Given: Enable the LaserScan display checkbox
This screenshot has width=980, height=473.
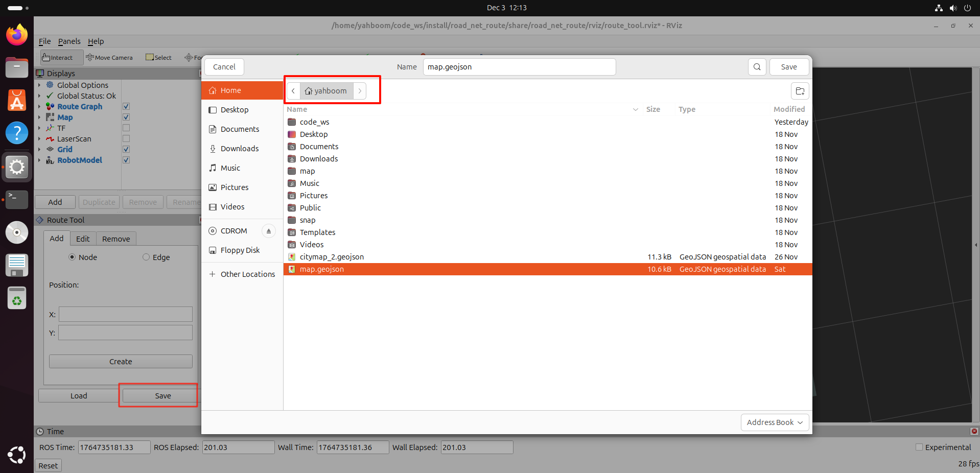Looking at the screenshot, I should click(x=126, y=139).
